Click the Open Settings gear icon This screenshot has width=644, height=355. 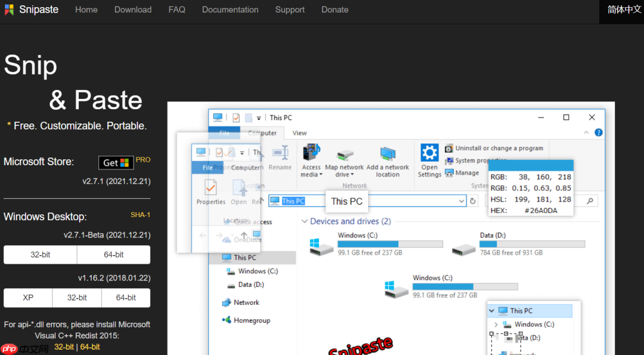429,153
